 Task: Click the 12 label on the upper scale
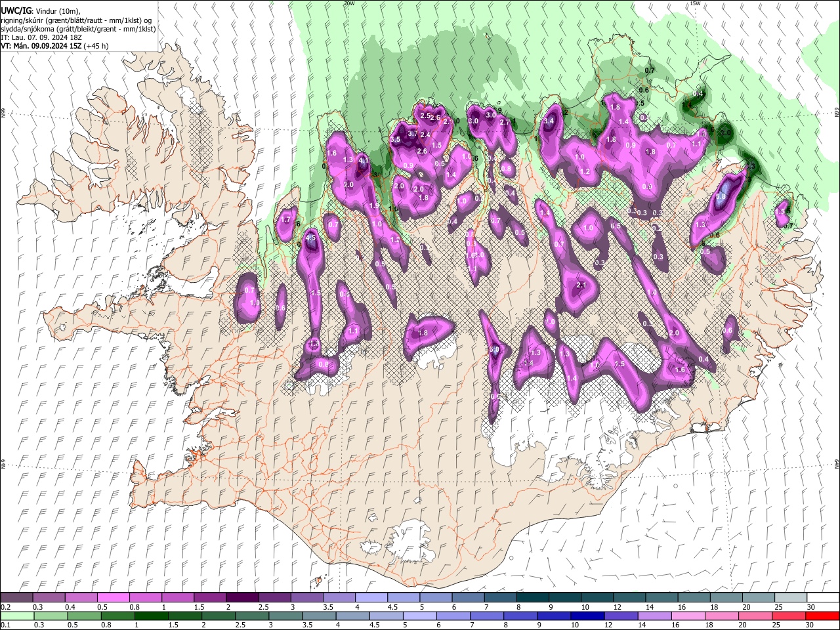coord(618,607)
